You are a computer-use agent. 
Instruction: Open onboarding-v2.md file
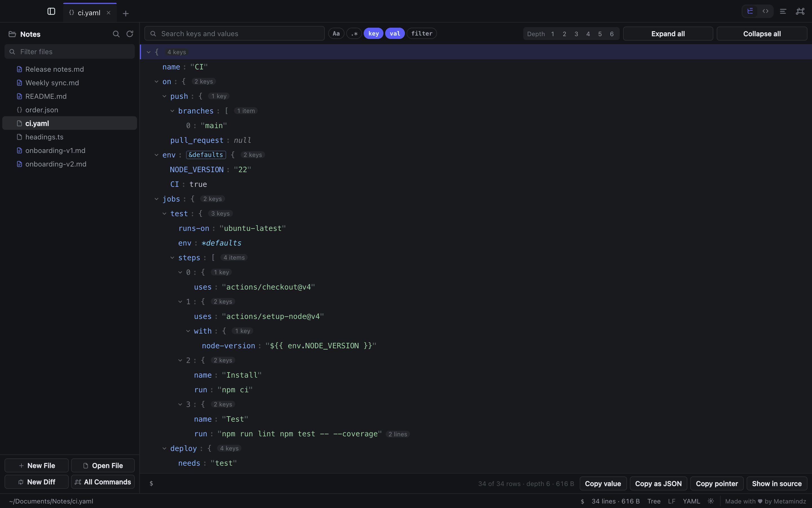69,164
